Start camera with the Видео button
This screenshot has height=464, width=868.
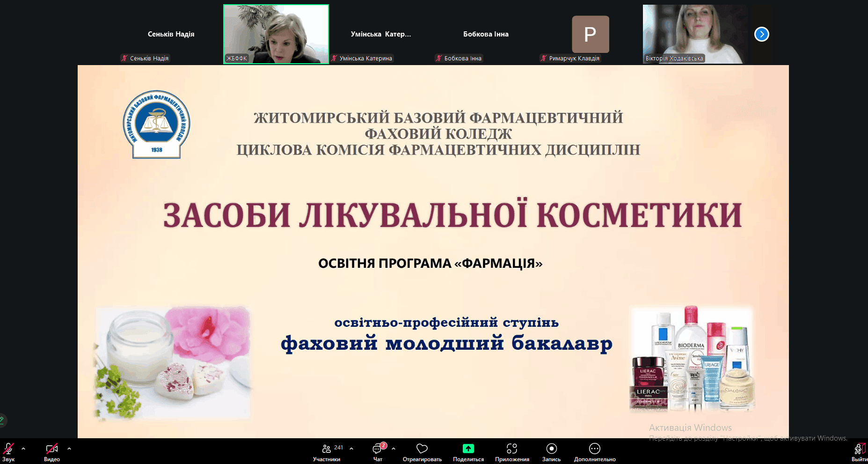point(52,452)
